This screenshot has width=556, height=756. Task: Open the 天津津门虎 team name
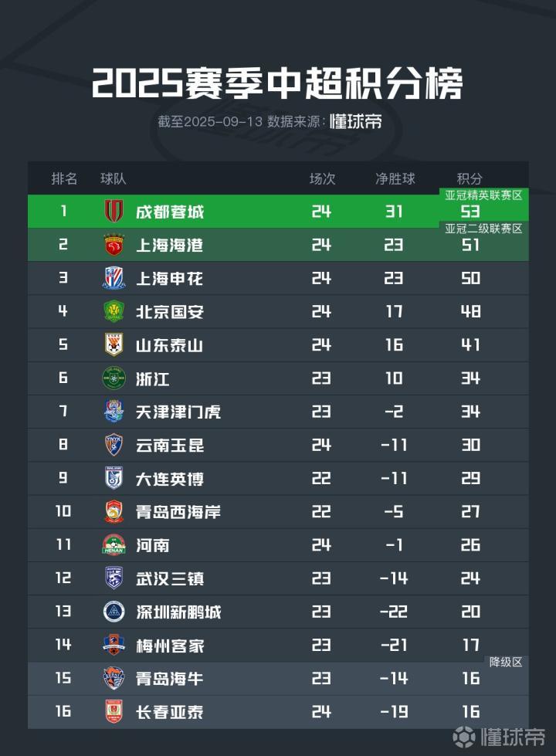[178, 412]
